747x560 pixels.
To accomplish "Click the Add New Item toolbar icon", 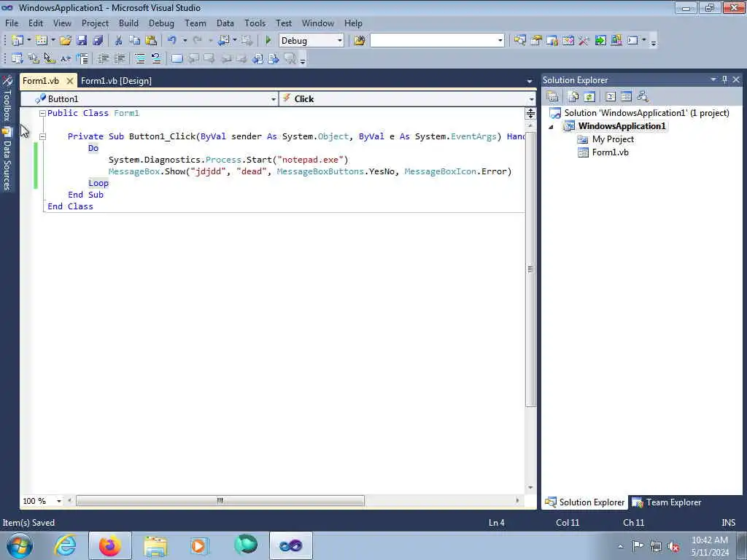I will (42, 41).
